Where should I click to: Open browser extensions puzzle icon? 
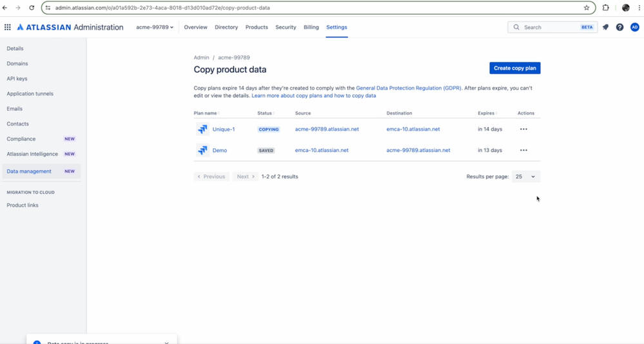[606, 8]
